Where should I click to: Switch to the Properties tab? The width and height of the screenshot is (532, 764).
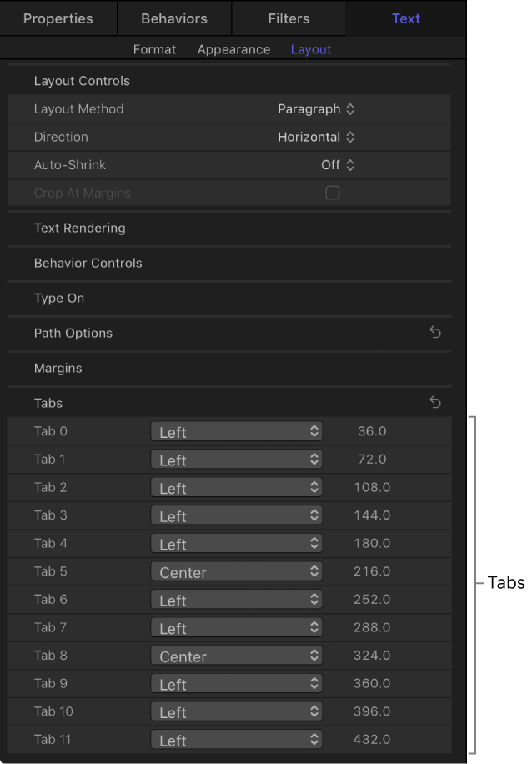(x=58, y=18)
